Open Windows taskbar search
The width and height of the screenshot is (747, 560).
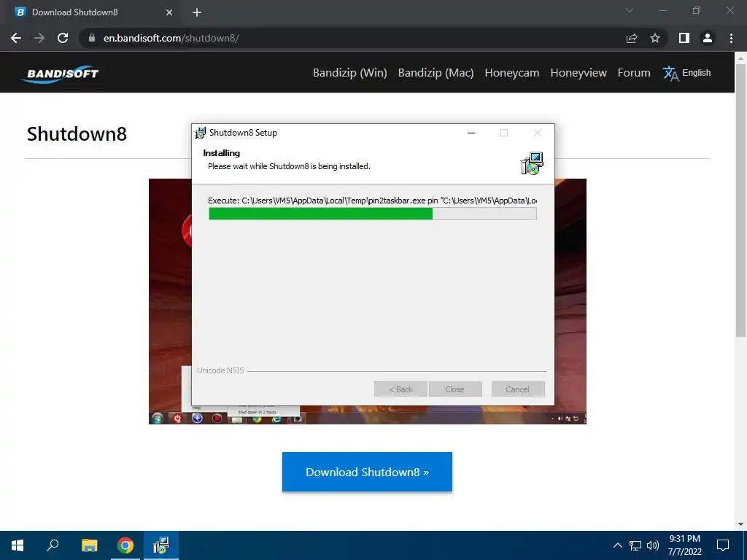pos(53,545)
